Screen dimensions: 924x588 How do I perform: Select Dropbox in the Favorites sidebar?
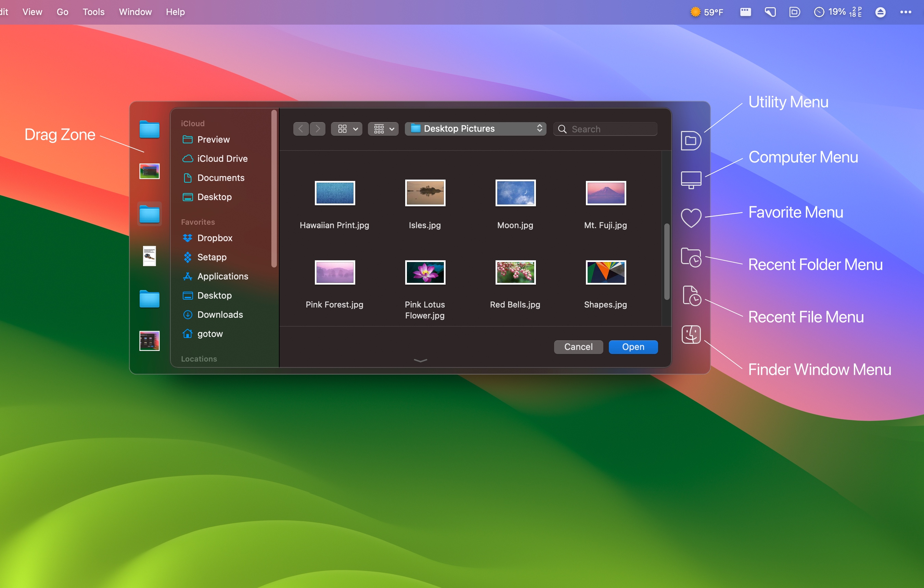click(215, 238)
